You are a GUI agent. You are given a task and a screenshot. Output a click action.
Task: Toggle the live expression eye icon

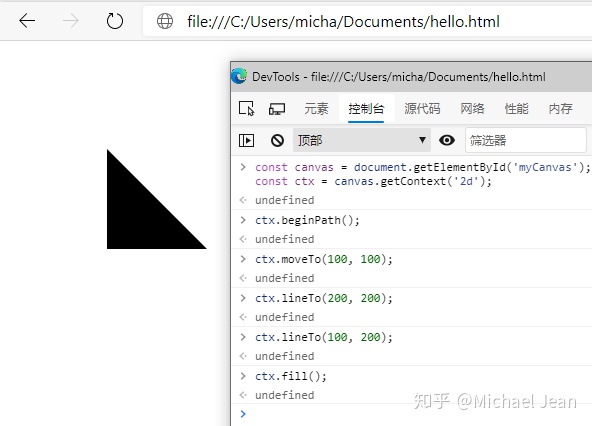(x=447, y=140)
